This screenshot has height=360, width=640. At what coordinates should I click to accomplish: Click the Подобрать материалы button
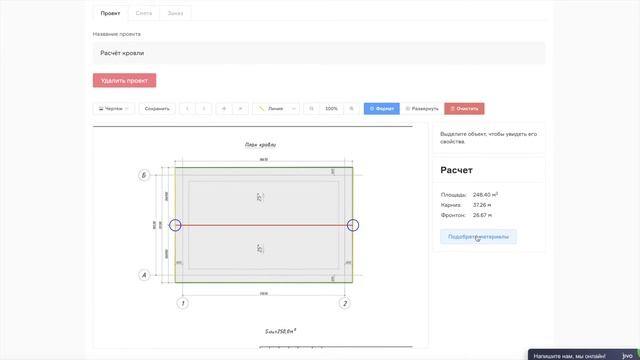tap(478, 237)
